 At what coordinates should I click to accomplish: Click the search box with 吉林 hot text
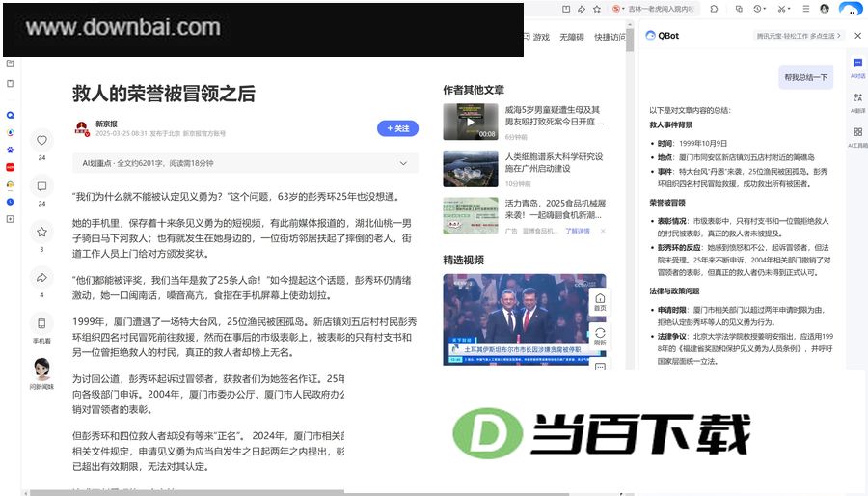pyautogui.click(x=661, y=9)
